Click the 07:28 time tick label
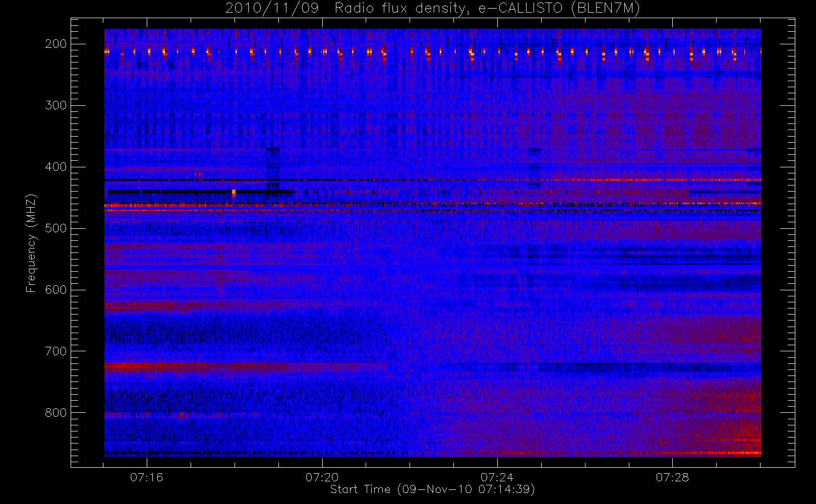The width and height of the screenshot is (816, 504). (672, 477)
